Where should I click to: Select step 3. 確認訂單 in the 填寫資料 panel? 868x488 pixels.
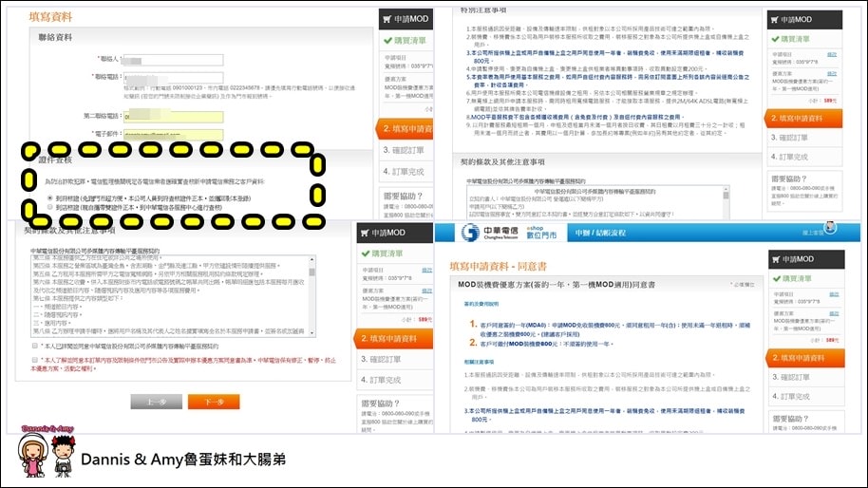click(406, 150)
